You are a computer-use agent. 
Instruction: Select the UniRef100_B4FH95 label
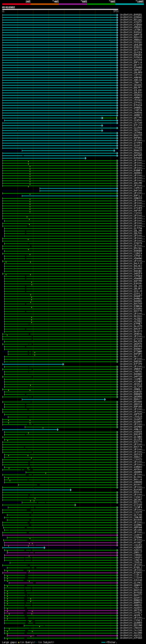pos(131,156)
